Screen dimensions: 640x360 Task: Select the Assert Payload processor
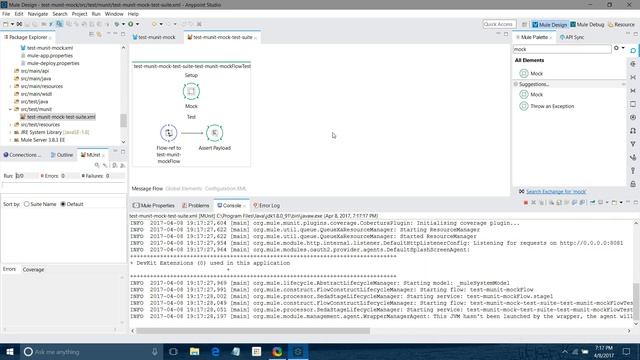(x=214, y=133)
